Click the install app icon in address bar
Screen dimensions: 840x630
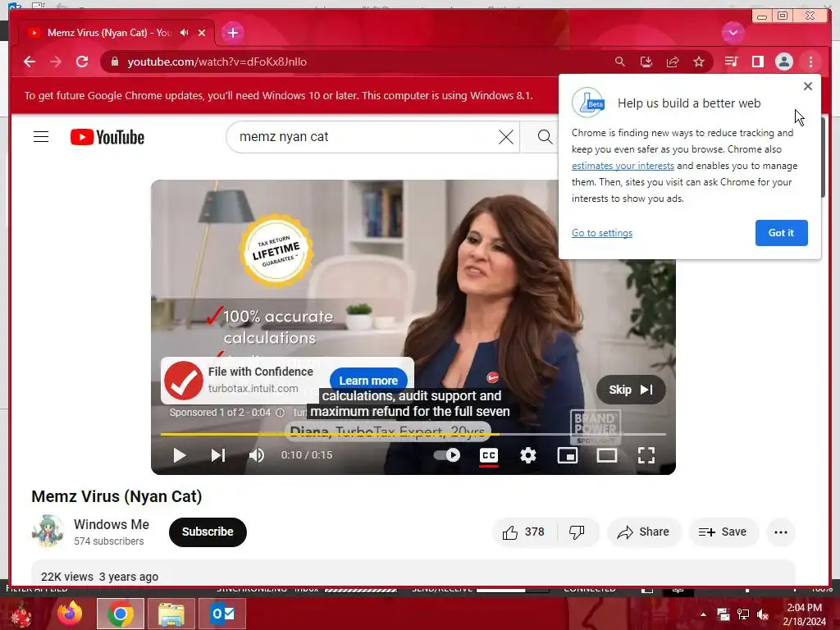point(646,62)
